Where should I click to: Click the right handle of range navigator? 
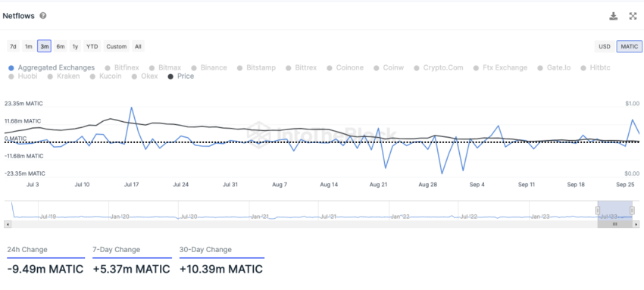point(632,210)
